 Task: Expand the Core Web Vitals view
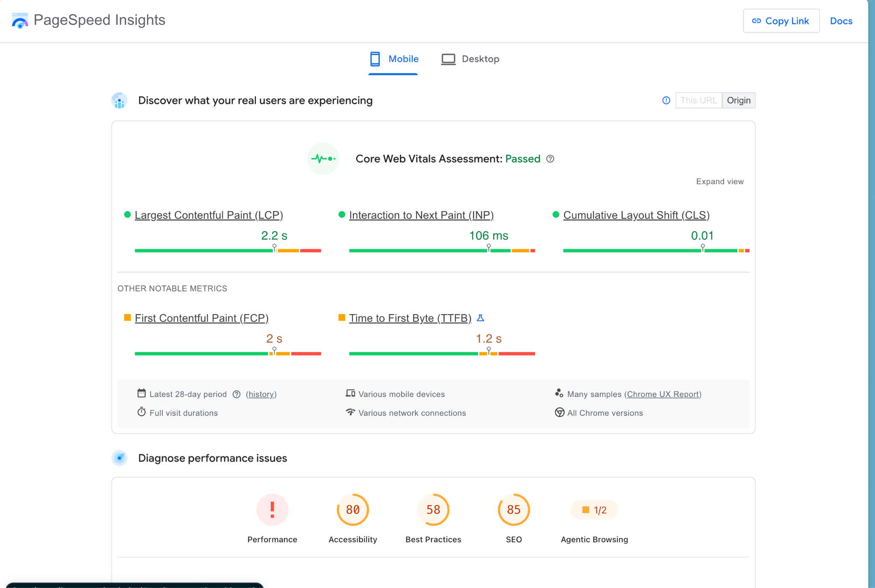click(x=719, y=182)
